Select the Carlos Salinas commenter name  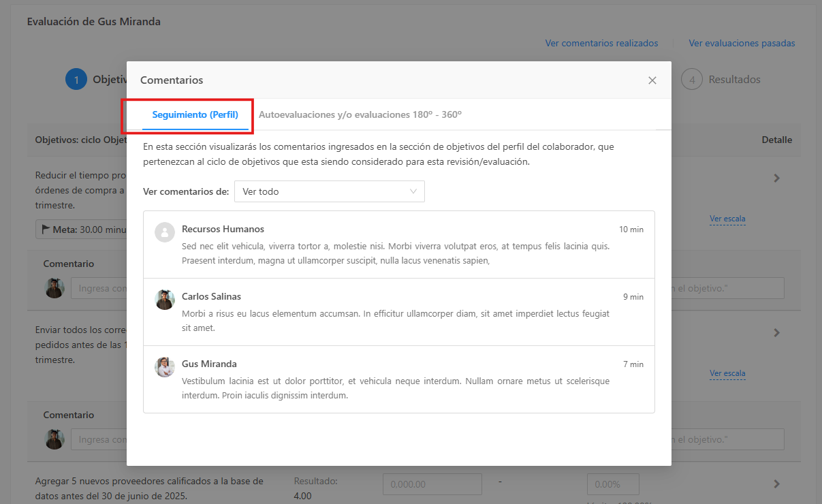click(211, 296)
